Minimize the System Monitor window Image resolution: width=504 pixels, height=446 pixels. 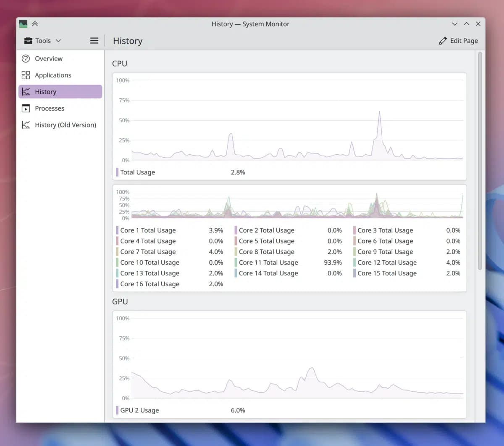(454, 24)
